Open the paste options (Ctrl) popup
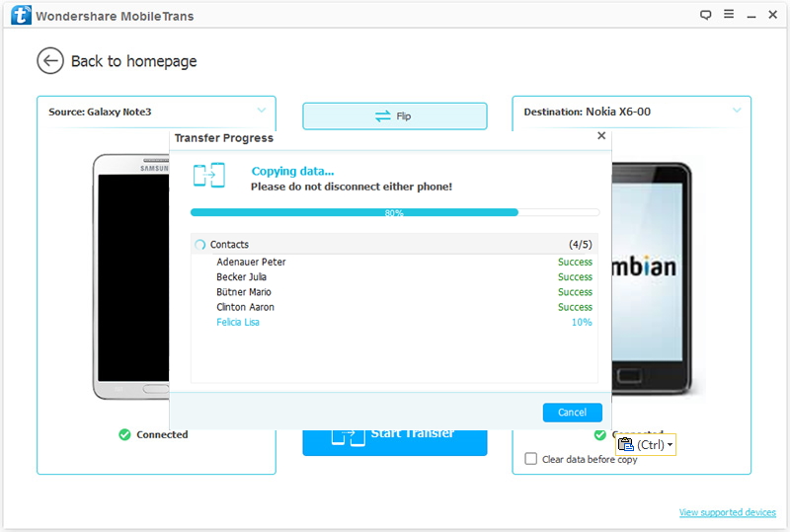This screenshot has width=790, height=532. [x=646, y=445]
